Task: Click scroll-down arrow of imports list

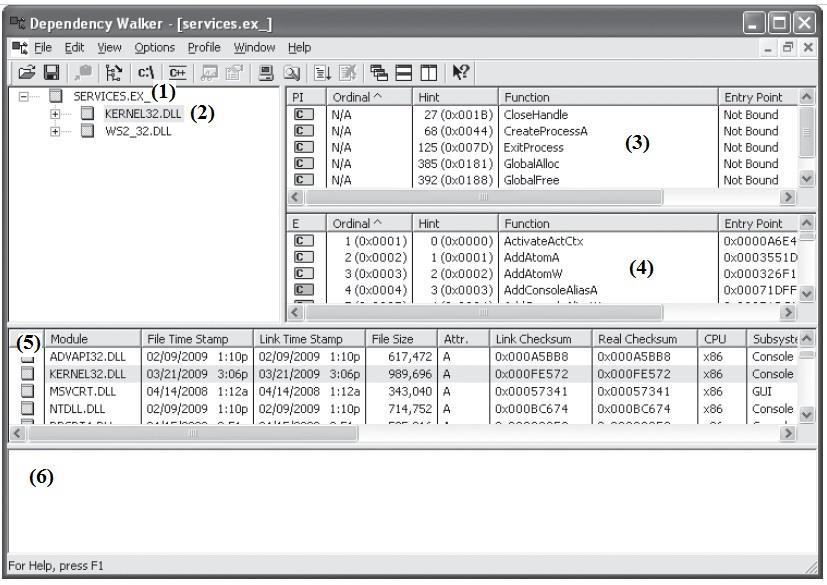Action: (x=806, y=179)
